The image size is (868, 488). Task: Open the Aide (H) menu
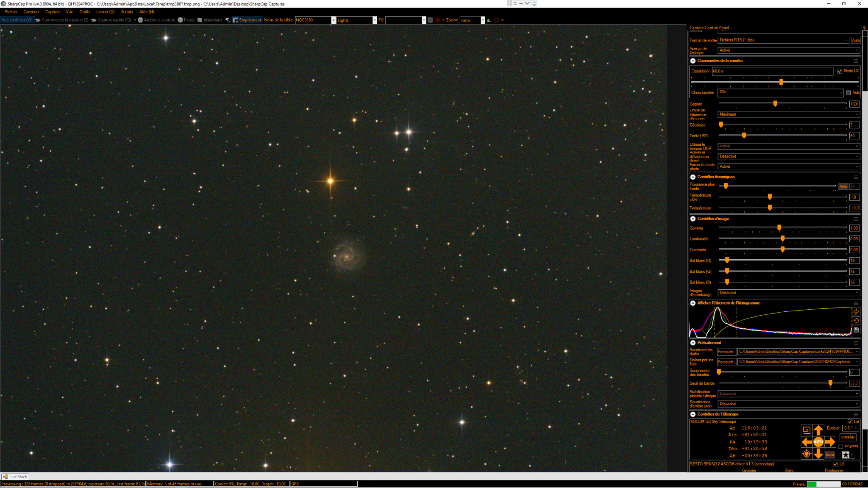[147, 12]
